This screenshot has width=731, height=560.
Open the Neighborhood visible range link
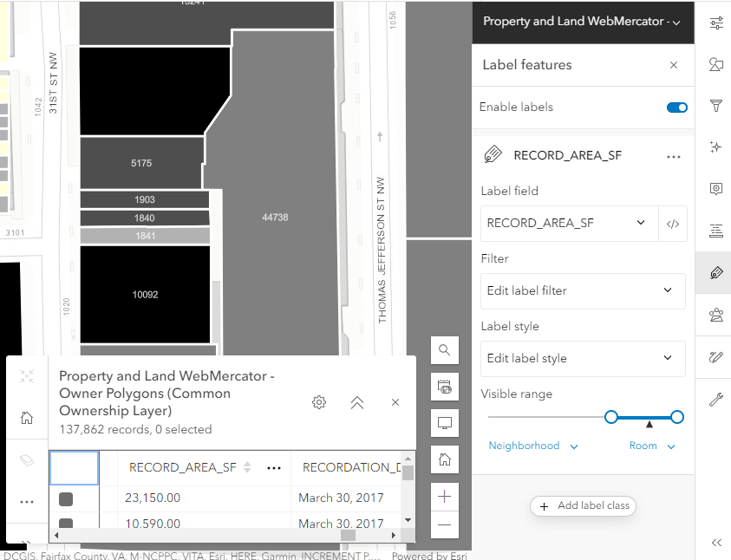tap(524, 445)
